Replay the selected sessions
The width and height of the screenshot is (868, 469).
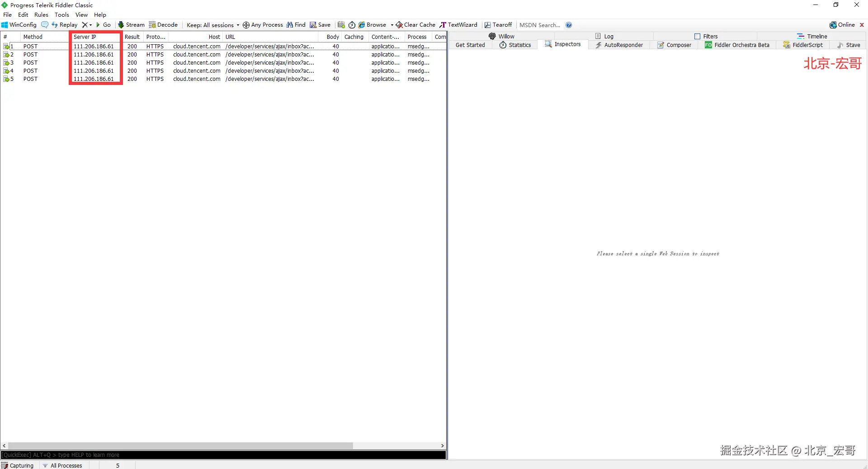pyautogui.click(x=64, y=25)
